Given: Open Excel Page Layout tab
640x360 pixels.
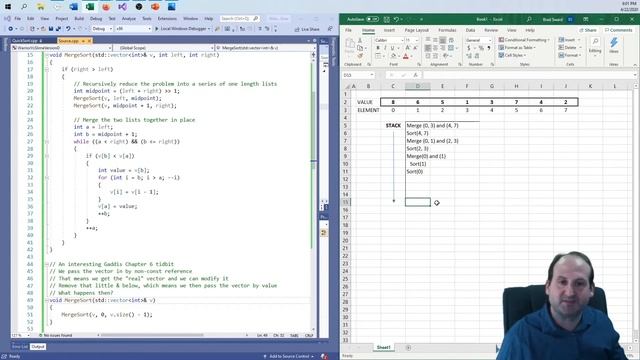Looking at the screenshot, I should point(417,30).
